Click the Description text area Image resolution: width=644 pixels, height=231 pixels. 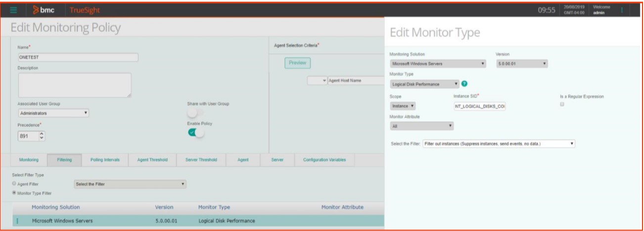tap(75, 85)
